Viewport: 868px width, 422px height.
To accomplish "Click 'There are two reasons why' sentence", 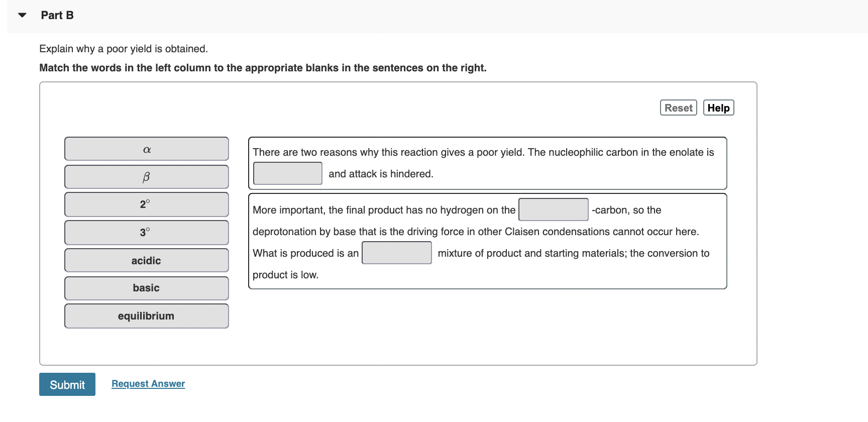I will pyautogui.click(x=483, y=152).
